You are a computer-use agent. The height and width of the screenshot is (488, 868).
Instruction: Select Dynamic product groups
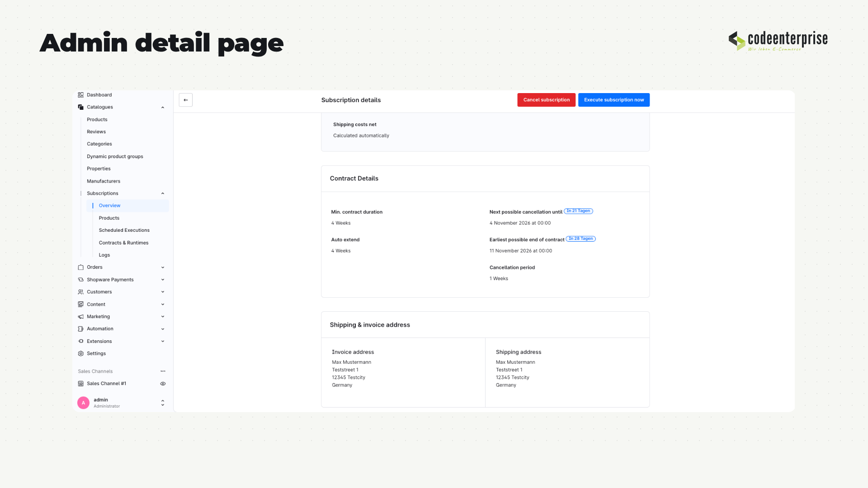(115, 156)
